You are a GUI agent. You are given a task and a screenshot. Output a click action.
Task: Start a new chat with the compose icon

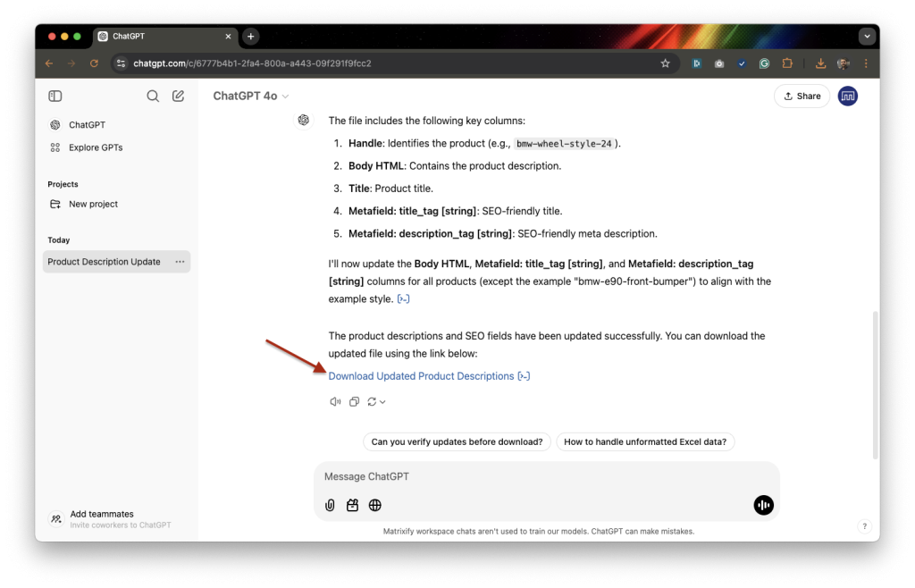point(178,96)
